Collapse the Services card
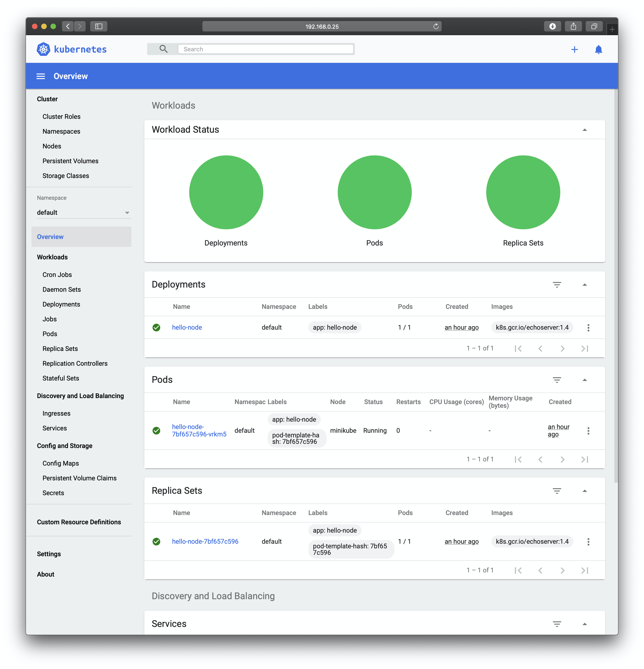This screenshot has height=669, width=644. (x=584, y=624)
